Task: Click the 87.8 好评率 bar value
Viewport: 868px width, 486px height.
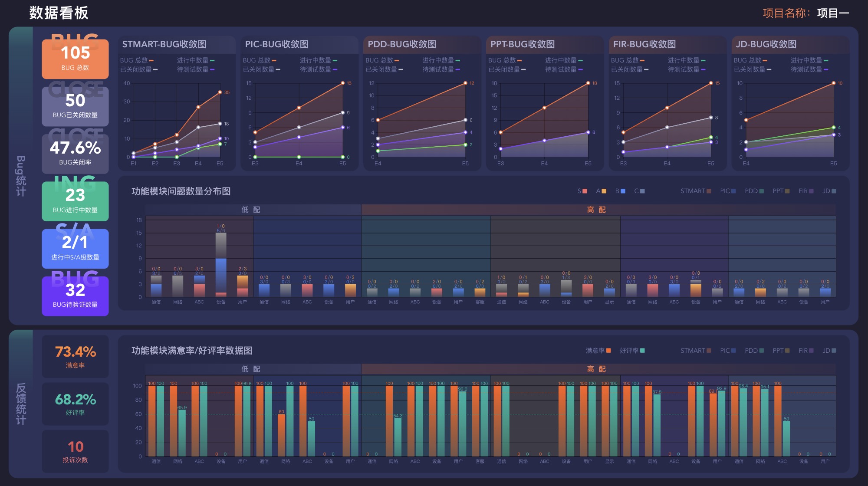Action: [657, 392]
